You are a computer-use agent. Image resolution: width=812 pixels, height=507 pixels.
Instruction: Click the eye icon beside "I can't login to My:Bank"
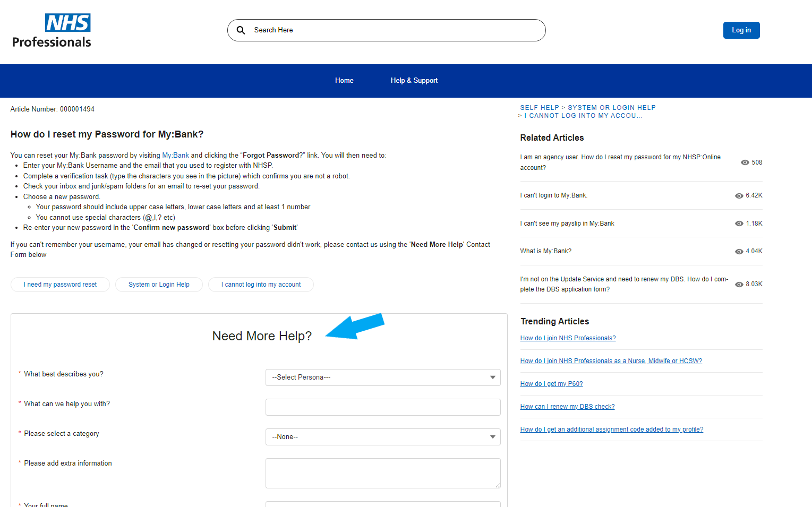click(x=739, y=195)
